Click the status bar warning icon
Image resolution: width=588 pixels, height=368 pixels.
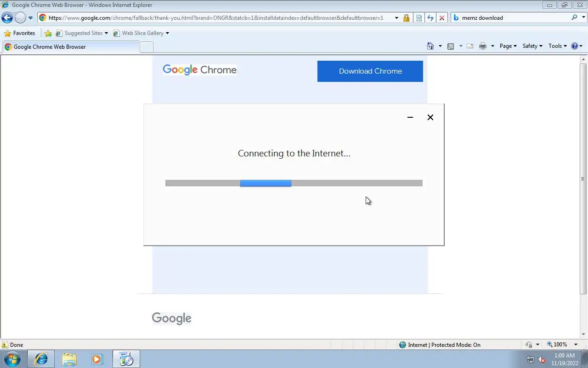pyautogui.click(x=5, y=345)
